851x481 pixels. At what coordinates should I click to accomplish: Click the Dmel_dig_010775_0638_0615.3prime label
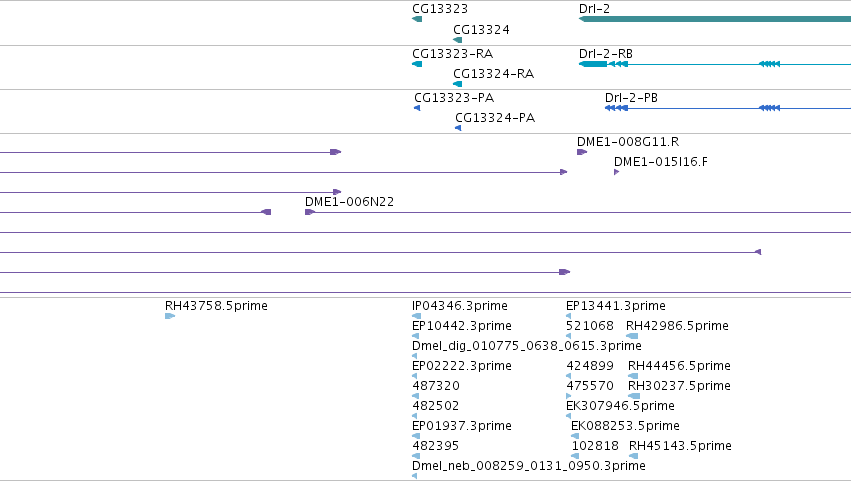pos(526,346)
